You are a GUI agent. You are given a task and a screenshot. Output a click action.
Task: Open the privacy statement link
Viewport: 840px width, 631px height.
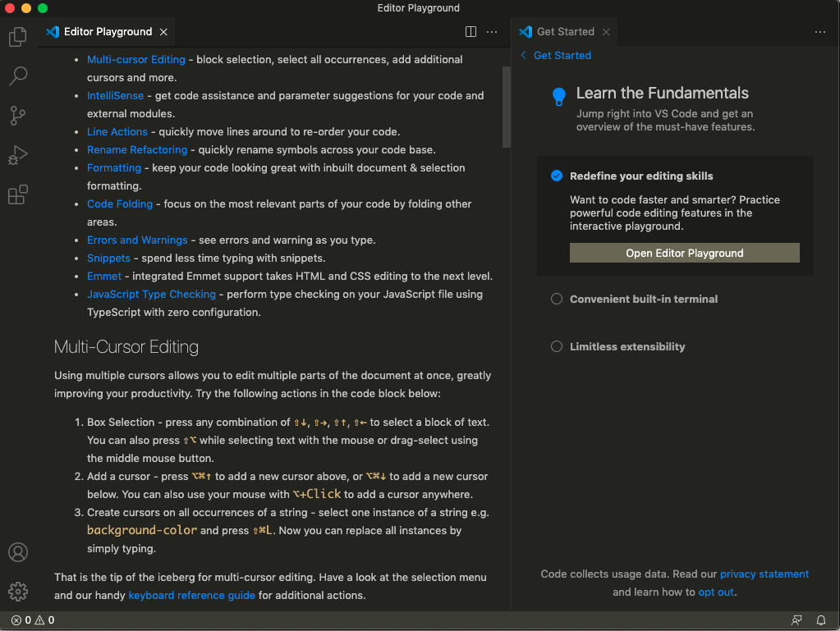pyautogui.click(x=764, y=574)
